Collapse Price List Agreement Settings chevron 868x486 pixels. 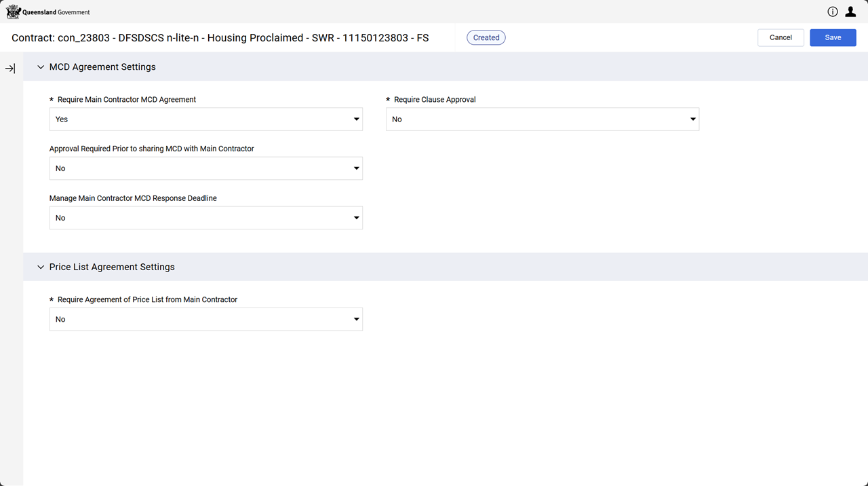(41, 267)
